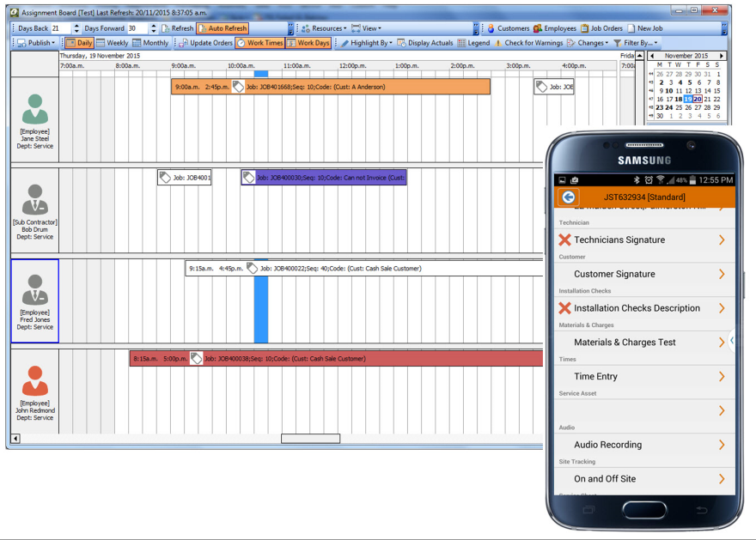The image size is (756, 540).
Task: Select November 24 in the mini calendar
Action: (x=669, y=107)
